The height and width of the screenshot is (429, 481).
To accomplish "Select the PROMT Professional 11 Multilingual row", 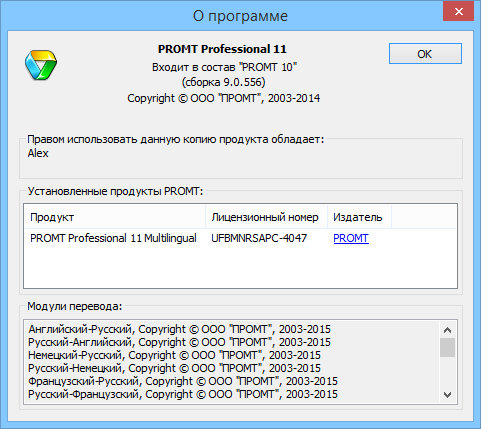I will 240,238.
